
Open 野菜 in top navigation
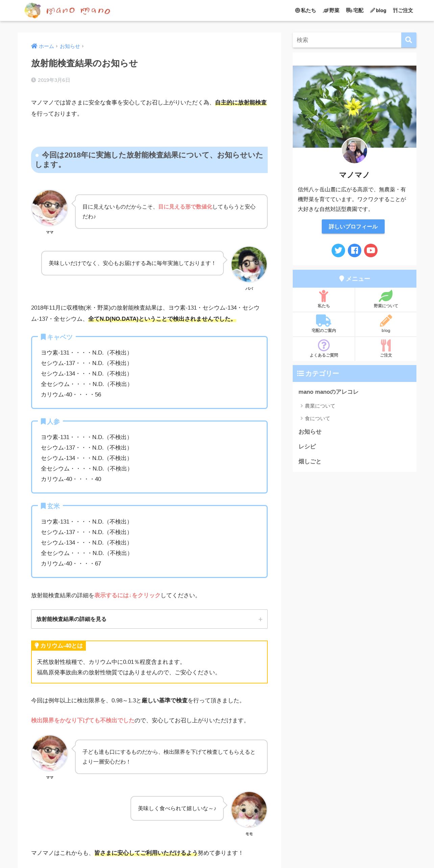pyautogui.click(x=331, y=10)
